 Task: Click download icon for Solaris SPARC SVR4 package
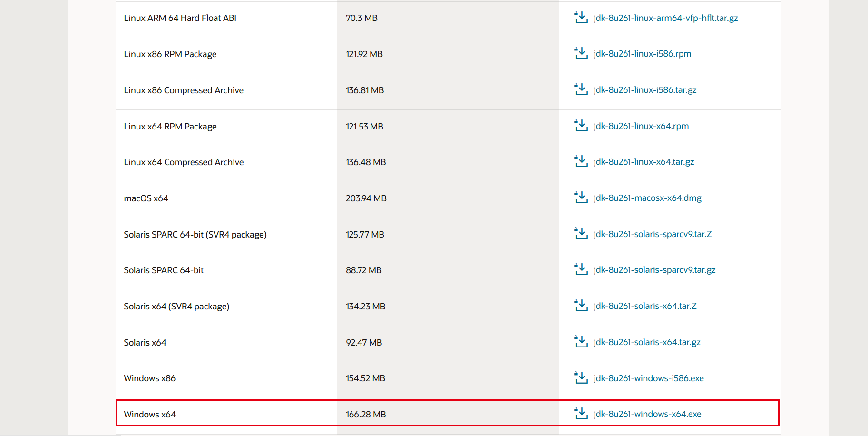tap(581, 234)
